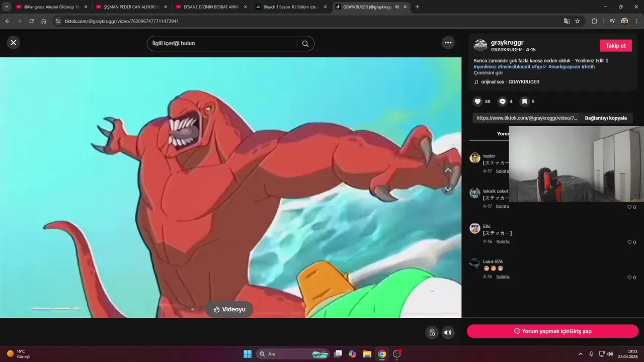
Task: Mute the GRAYKRUGER tab audio icon
Action: [x=397, y=7]
